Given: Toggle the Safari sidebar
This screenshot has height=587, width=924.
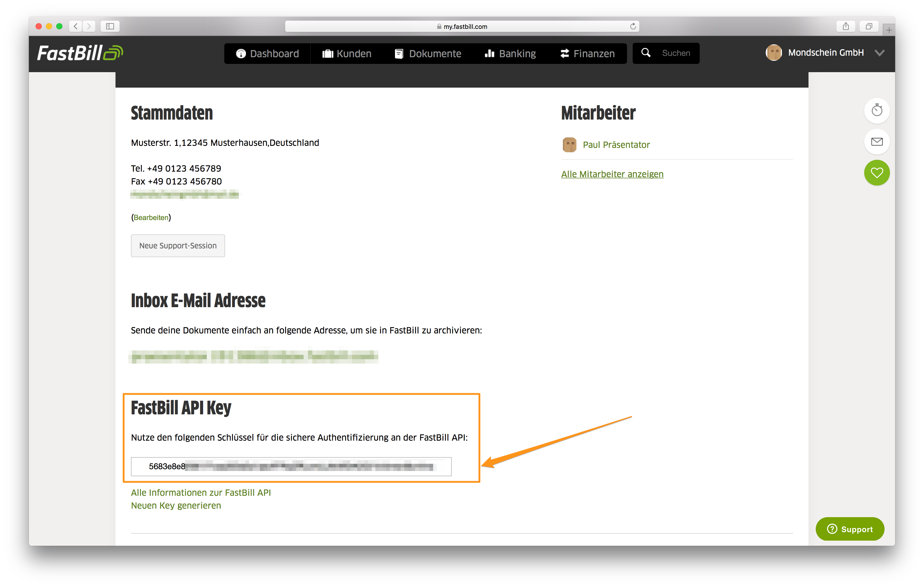Looking at the screenshot, I should click(x=110, y=26).
